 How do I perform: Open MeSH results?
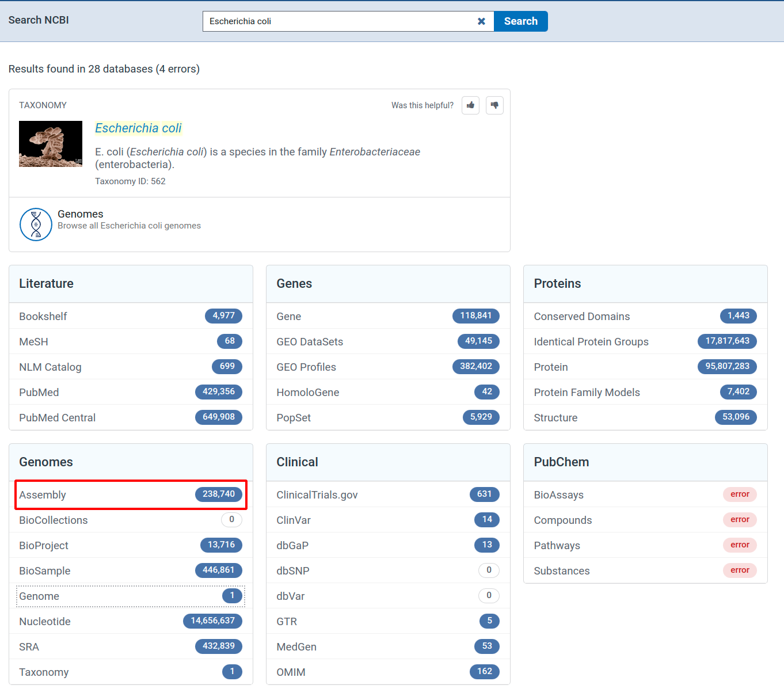click(131, 341)
